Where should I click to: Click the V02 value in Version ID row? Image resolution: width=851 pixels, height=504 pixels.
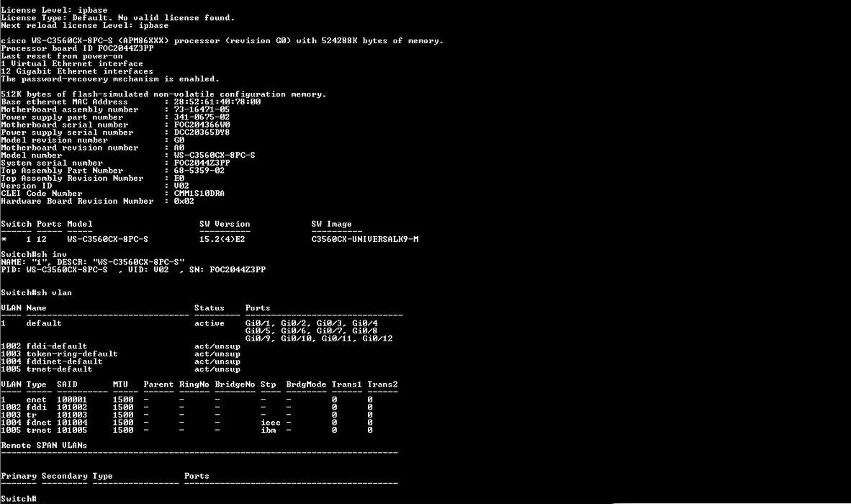tap(181, 186)
